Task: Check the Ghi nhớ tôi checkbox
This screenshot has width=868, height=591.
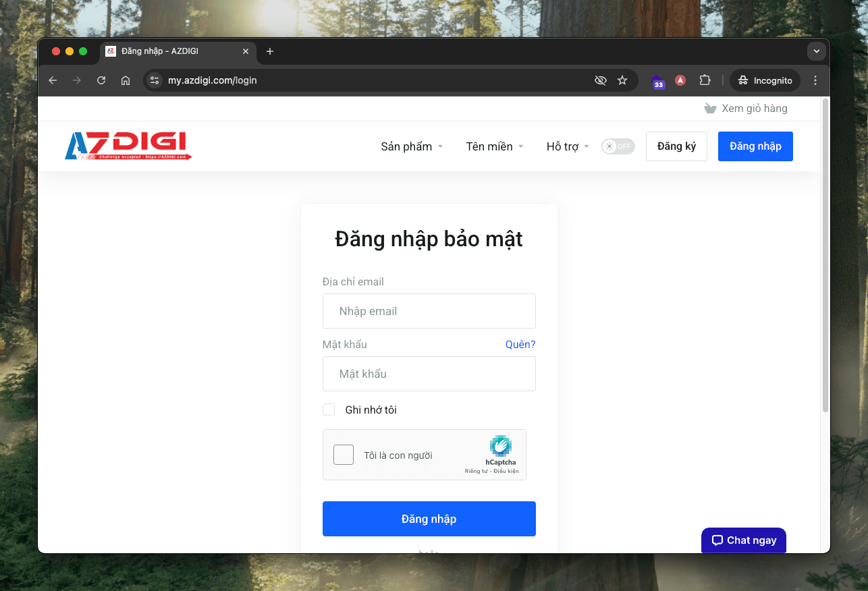Action: click(x=329, y=410)
